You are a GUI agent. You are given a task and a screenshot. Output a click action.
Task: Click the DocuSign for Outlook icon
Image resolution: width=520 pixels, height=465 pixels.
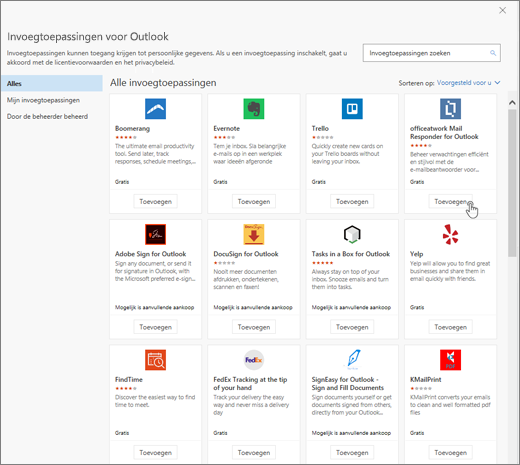[x=254, y=234]
